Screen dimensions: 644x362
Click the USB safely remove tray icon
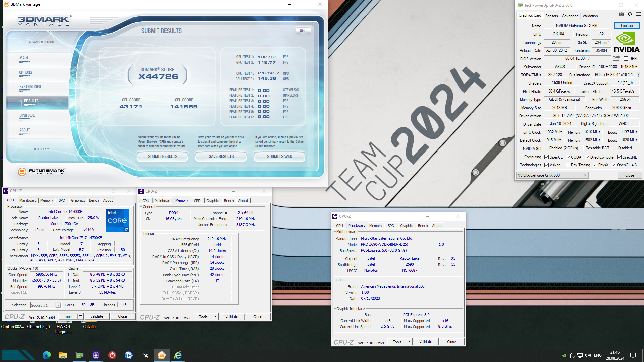click(572, 355)
